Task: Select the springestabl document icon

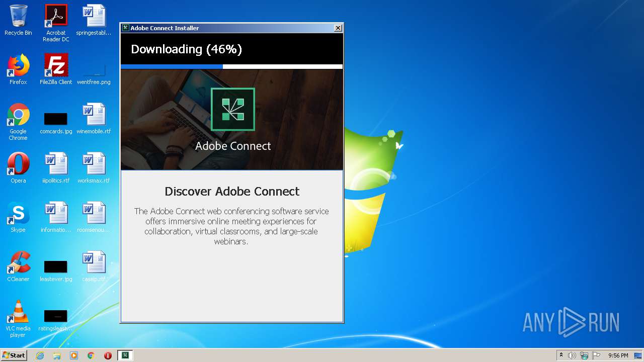Action: pyautogui.click(x=94, y=21)
